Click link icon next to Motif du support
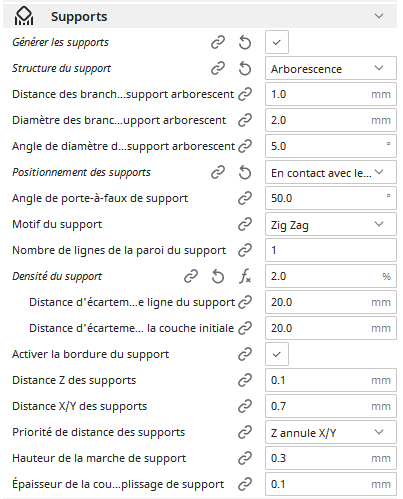403x499 pixels. [x=245, y=224]
